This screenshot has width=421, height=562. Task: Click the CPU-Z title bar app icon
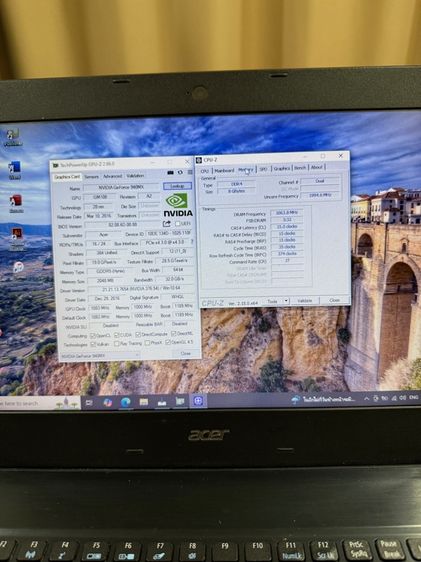pos(199,160)
